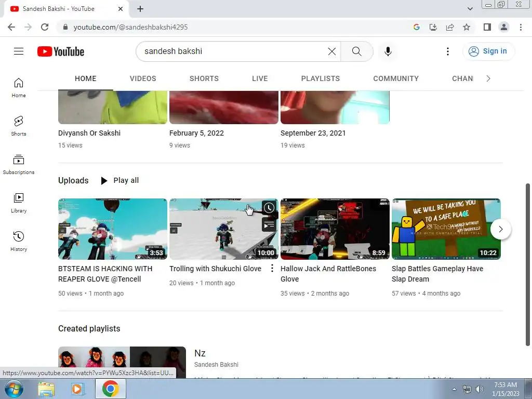Click the Sign in button
The height and width of the screenshot is (399, 532).
pos(488,51)
